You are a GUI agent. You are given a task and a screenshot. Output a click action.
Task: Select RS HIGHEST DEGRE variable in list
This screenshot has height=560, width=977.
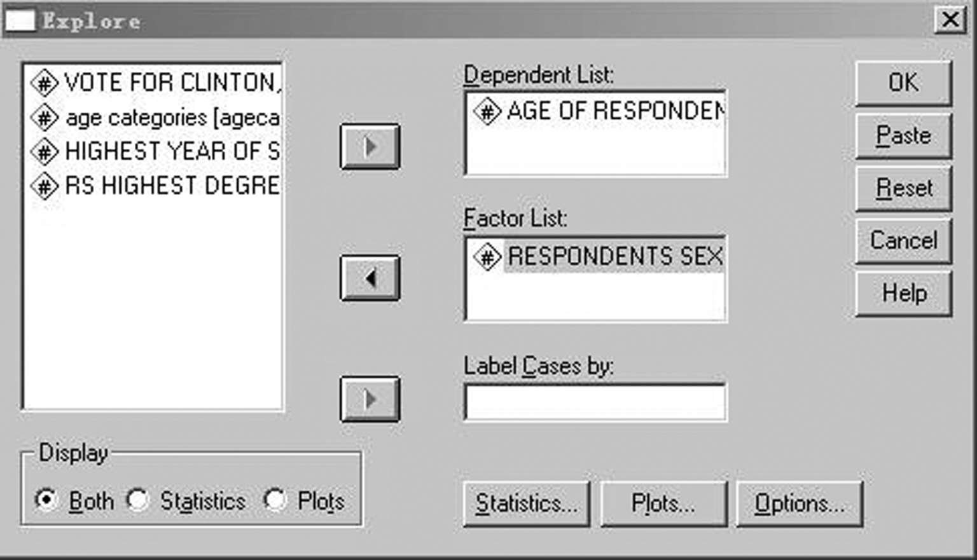point(172,186)
